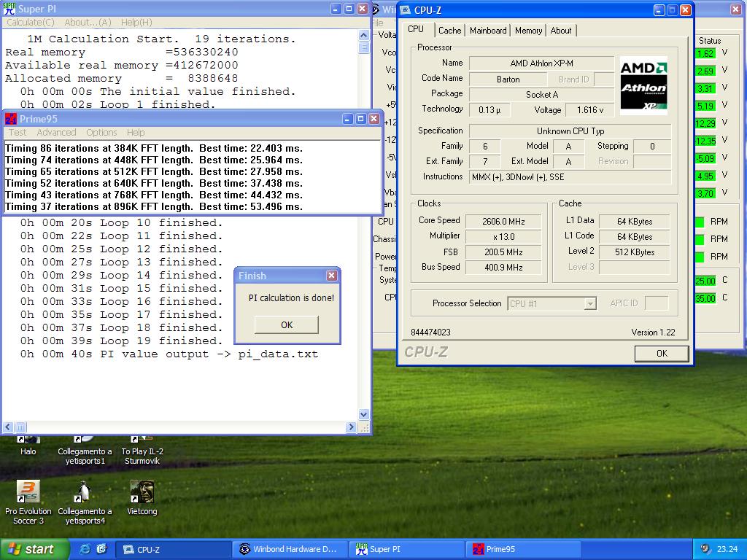Open the Help(H) menu in Super PI
This screenshot has height=560, width=747.
136,23
